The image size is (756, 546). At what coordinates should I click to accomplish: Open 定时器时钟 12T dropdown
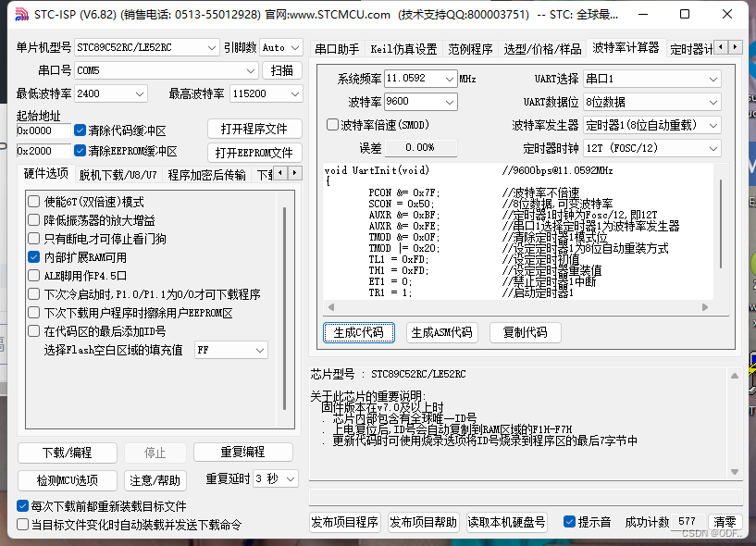point(651,148)
